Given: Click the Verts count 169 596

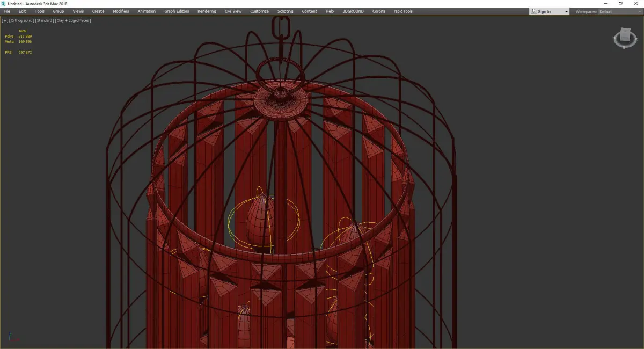Looking at the screenshot, I should coord(25,41).
